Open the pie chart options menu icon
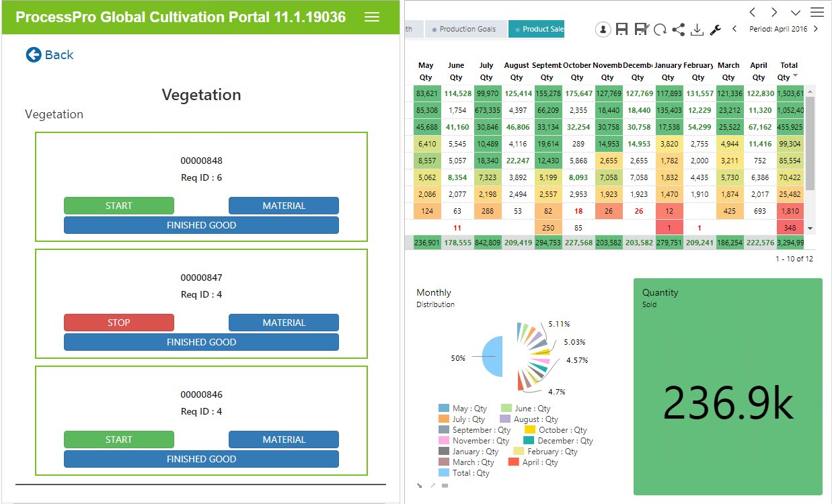Viewport: 832px width, 504px height. pos(445,485)
